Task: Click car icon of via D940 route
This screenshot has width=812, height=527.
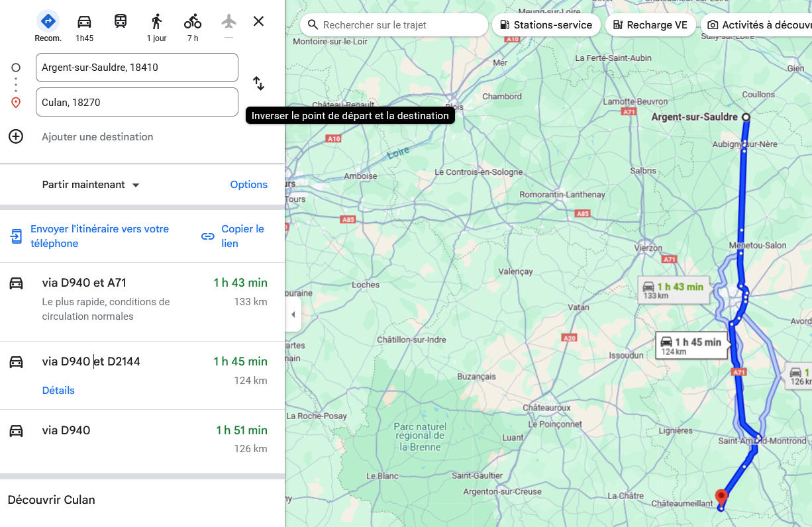Action: pyautogui.click(x=16, y=431)
